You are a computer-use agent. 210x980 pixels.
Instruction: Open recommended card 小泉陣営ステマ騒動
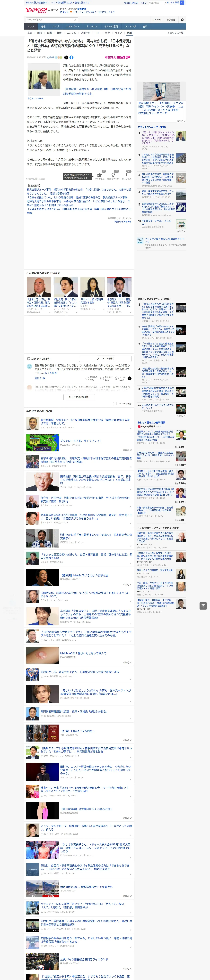(x=119, y=295)
